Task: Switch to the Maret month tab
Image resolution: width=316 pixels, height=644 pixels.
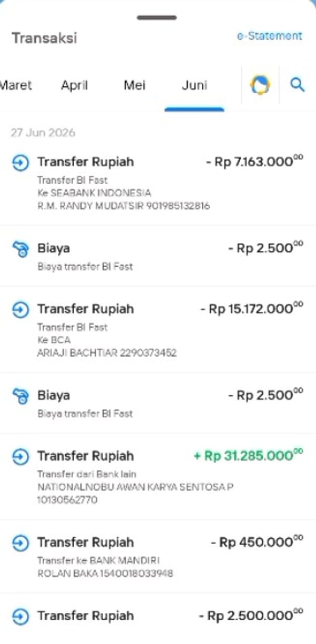Action: (x=16, y=85)
